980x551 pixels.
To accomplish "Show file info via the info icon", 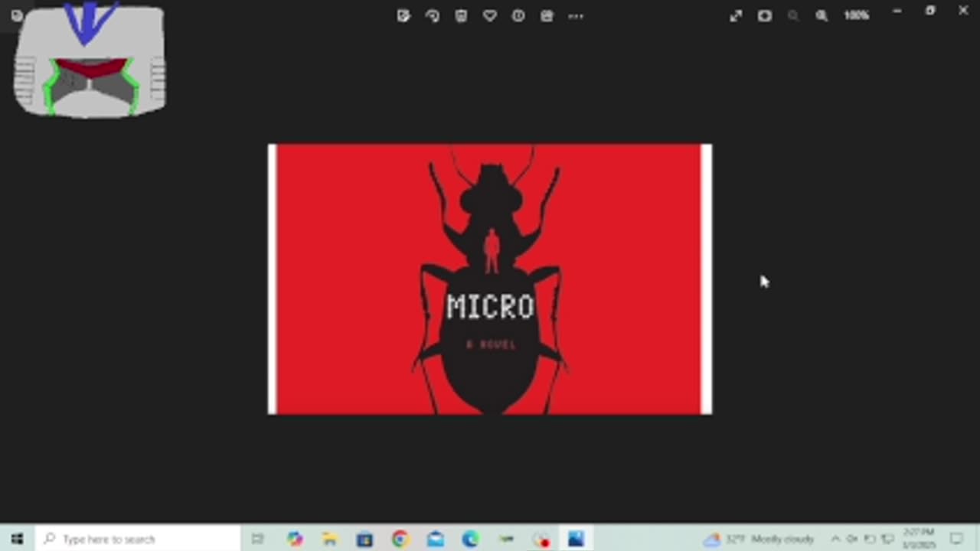I will 518,15.
